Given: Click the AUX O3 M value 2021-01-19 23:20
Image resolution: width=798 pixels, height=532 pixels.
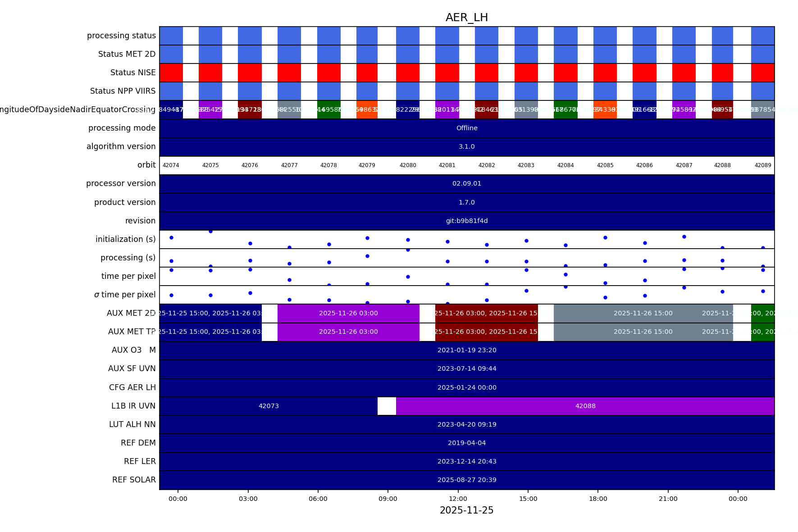Looking at the screenshot, I should tap(466, 350).
